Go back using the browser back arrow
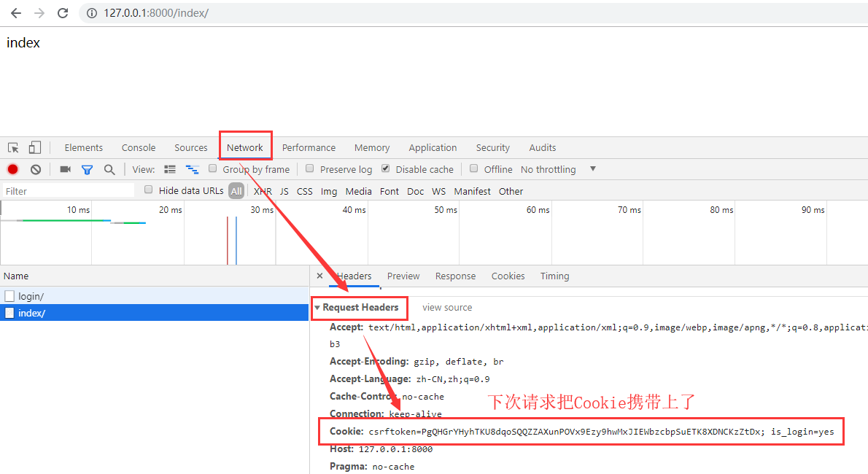This screenshot has width=868, height=474. point(16,12)
